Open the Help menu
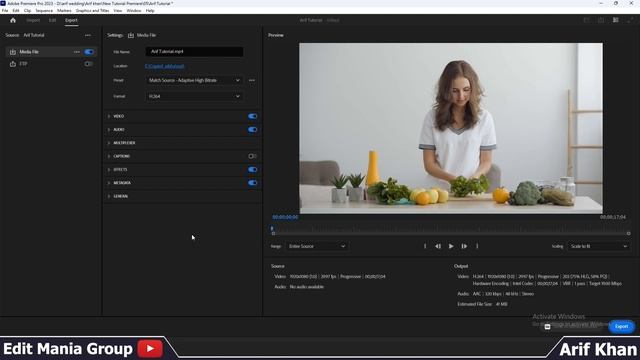This screenshot has height=360, width=640. pos(150,11)
